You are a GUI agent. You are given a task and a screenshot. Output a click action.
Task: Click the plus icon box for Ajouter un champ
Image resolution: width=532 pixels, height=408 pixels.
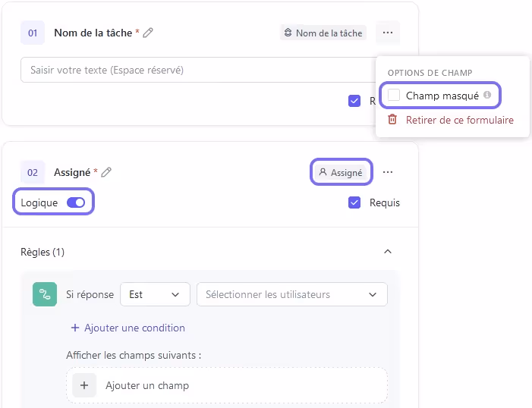(84, 385)
